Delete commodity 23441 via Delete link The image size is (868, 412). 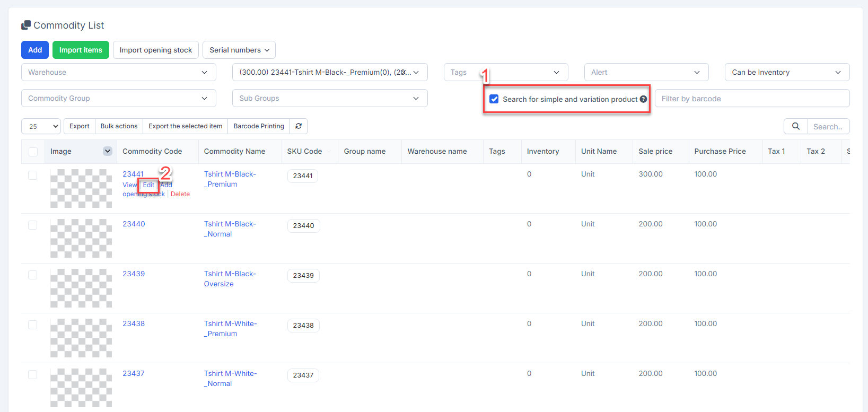click(x=180, y=194)
